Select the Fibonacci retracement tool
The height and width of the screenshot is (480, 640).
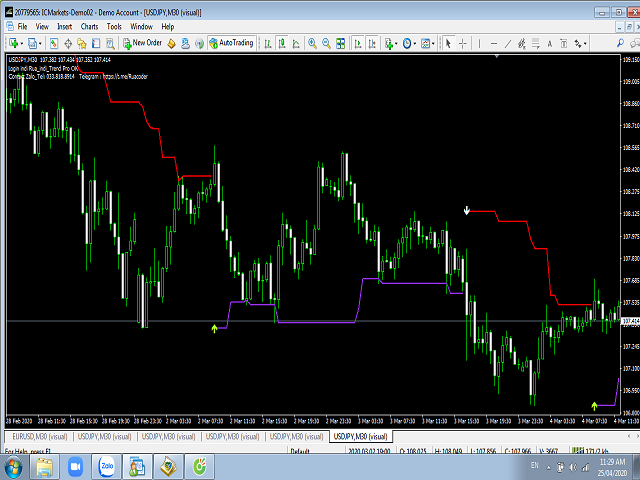[x=536, y=43]
